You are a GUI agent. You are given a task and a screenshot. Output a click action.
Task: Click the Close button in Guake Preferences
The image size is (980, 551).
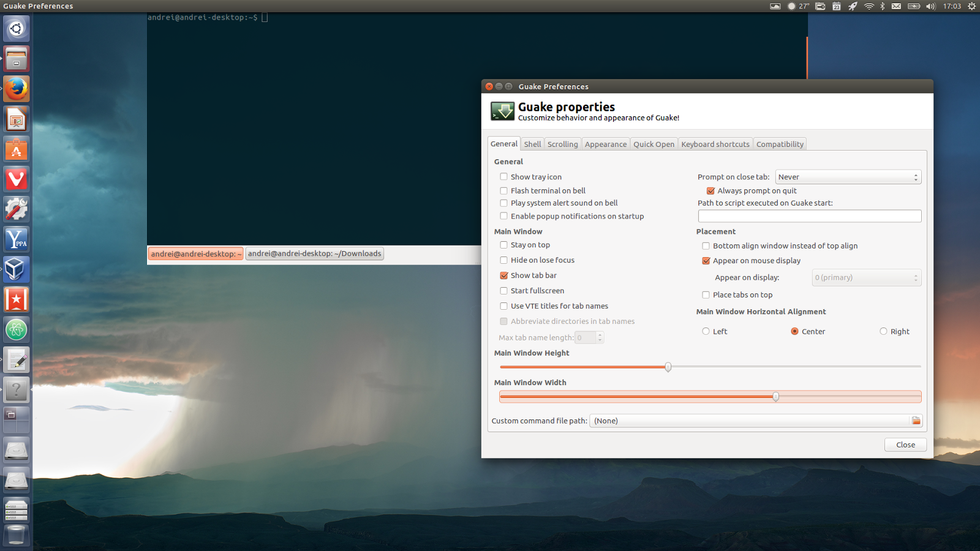pyautogui.click(x=905, y=444)
